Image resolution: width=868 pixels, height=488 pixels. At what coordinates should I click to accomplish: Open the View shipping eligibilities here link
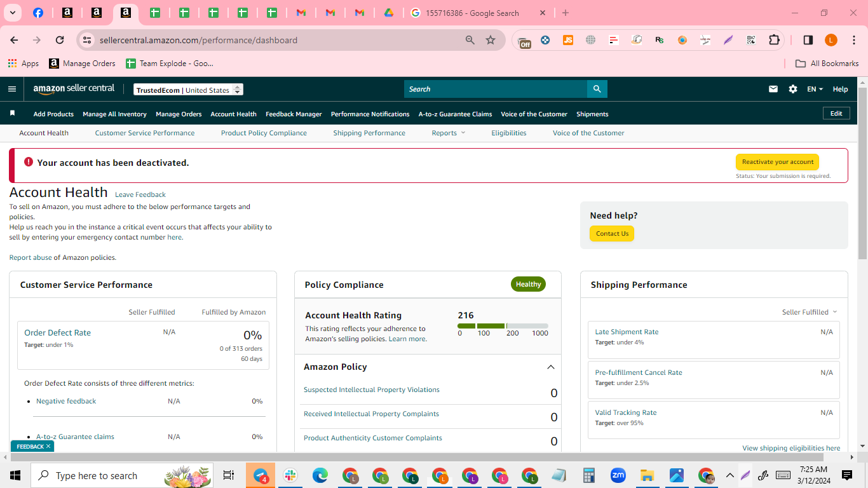coord(791,448)
